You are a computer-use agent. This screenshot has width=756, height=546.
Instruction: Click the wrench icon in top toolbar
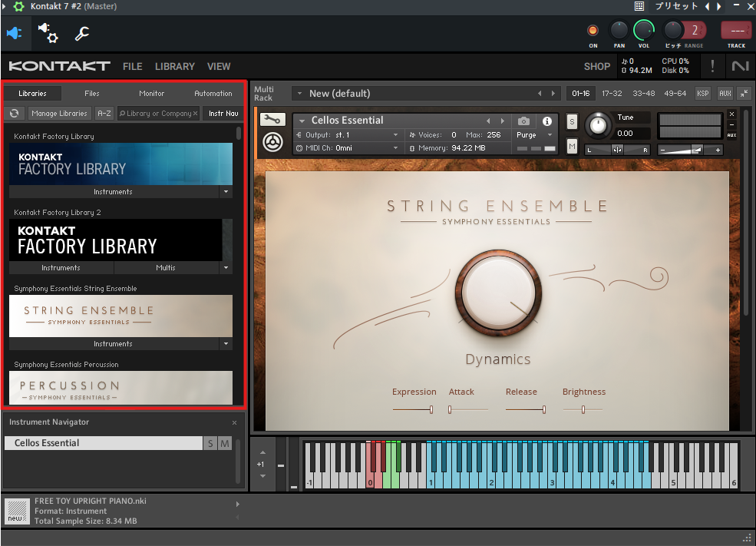coord(82,33)
